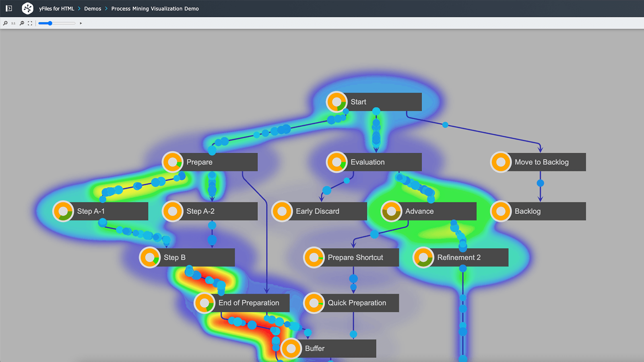Click the Buffer node donut icon
This screenshot has width=644, height=362.
coord(291,348)
